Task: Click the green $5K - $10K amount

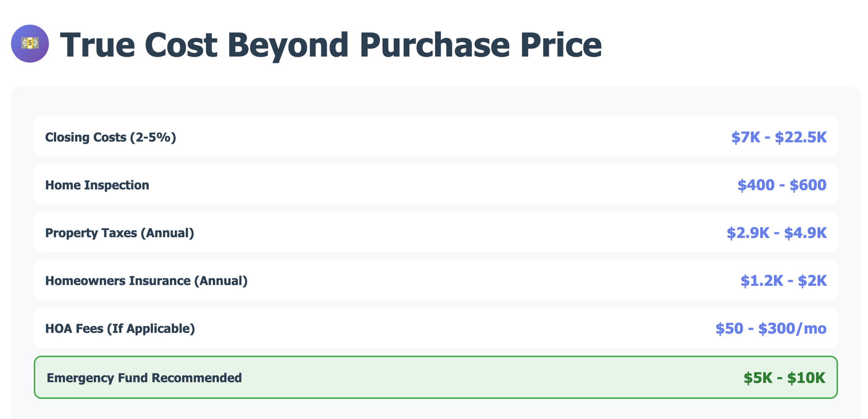Action: pos(784,378)
